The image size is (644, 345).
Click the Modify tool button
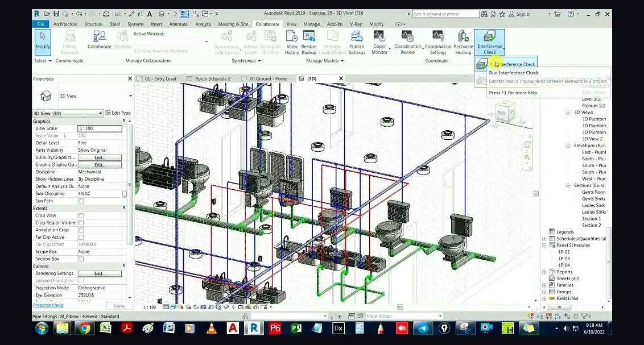(43, 42)
